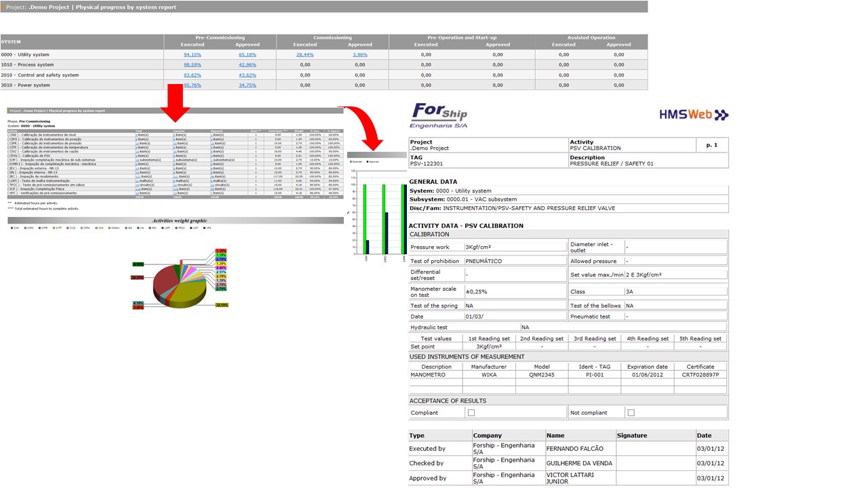Screen dimensions: 868x488
Task: Click the Activities weight graphic title bar
Action: click(x=176, y=220)
